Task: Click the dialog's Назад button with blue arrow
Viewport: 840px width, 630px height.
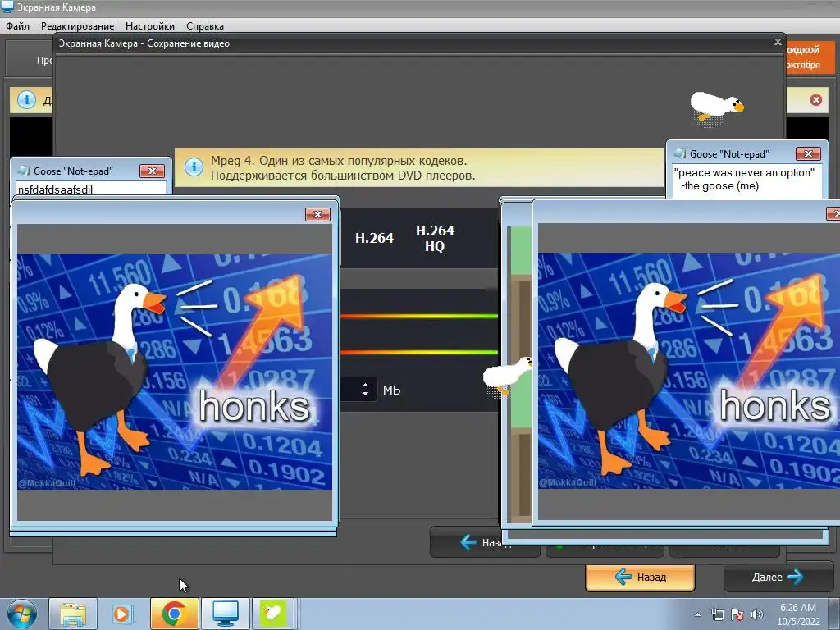Action: coord(485,542)
